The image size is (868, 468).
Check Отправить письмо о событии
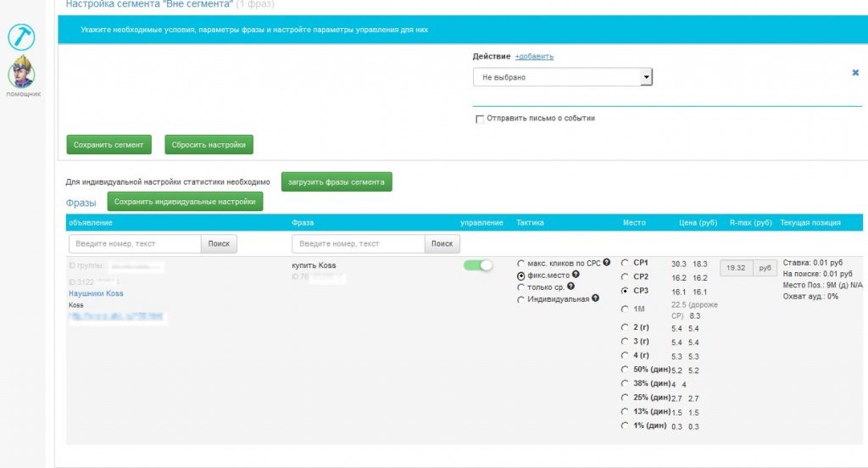480,119
